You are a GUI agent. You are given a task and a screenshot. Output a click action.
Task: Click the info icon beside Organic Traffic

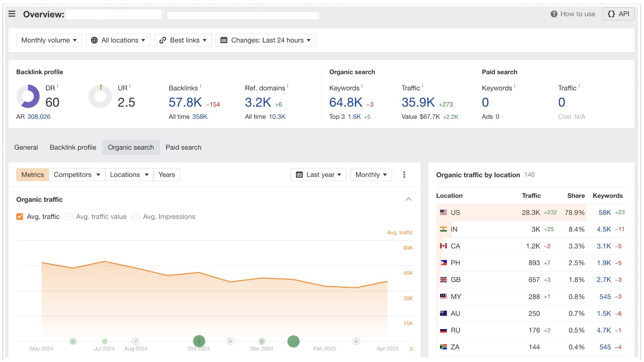coord(423,86)
